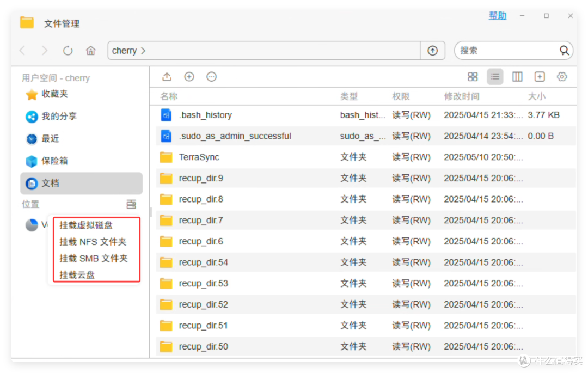This screenshot has width=588, height=373.
Task: Click the 3.77 KB size cell
Action: (x=544, y=115)
